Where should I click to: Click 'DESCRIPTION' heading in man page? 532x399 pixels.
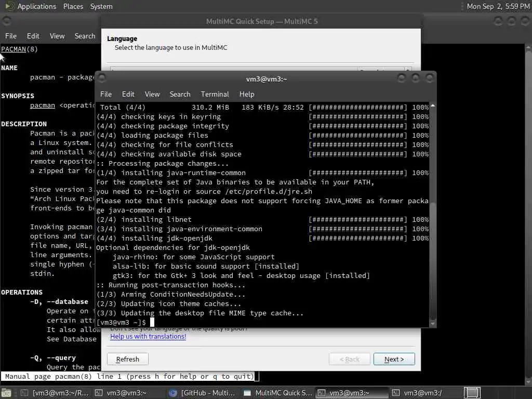coord(24,124)
